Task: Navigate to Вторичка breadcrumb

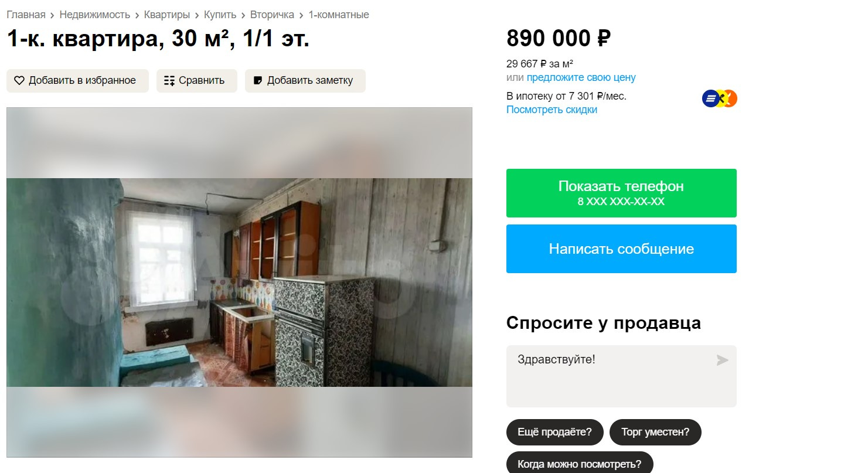Action: [x=272, y=15]
